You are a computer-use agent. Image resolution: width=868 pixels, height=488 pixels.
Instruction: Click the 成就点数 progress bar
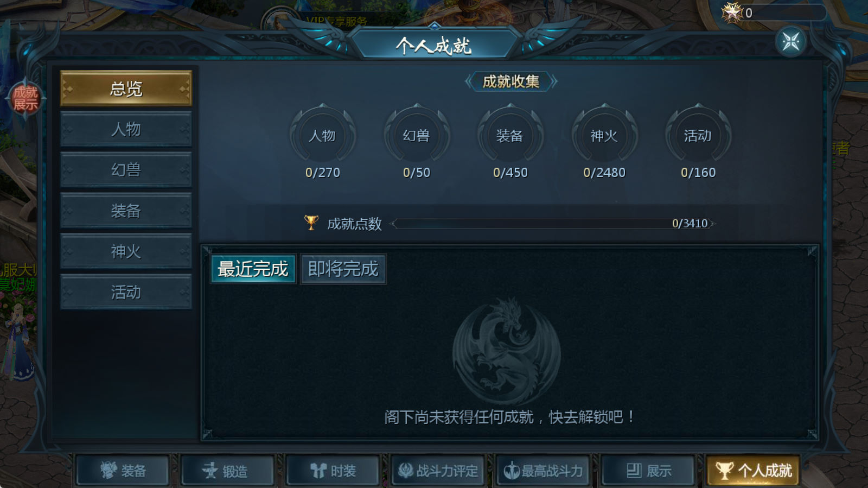click(553, 224)
